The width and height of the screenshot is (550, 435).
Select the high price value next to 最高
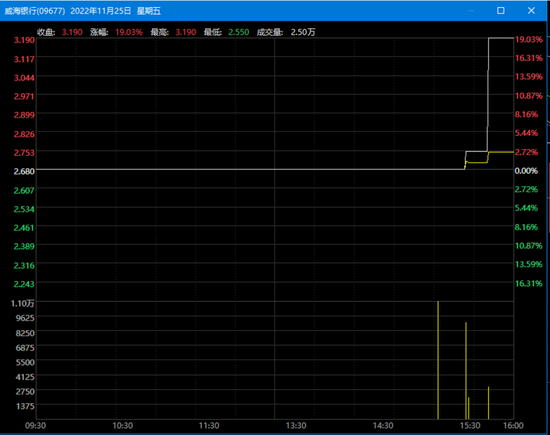(x=186, y=32)
